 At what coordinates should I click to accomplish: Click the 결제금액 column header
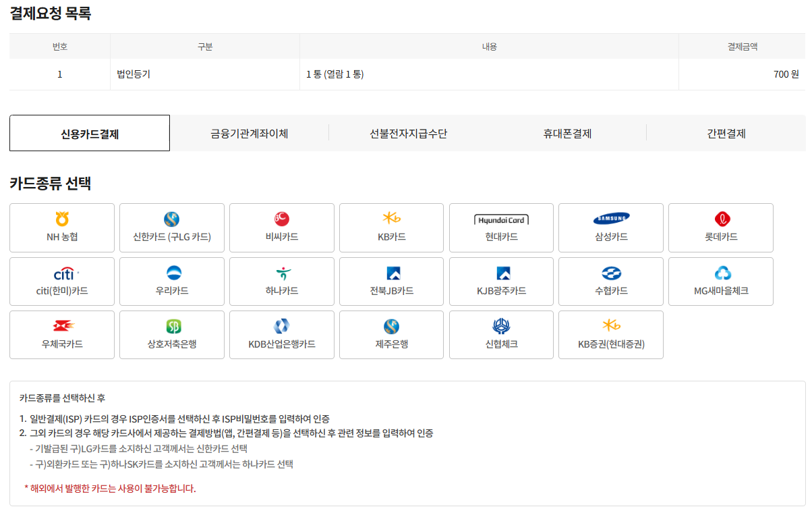(x=742, y=47)
